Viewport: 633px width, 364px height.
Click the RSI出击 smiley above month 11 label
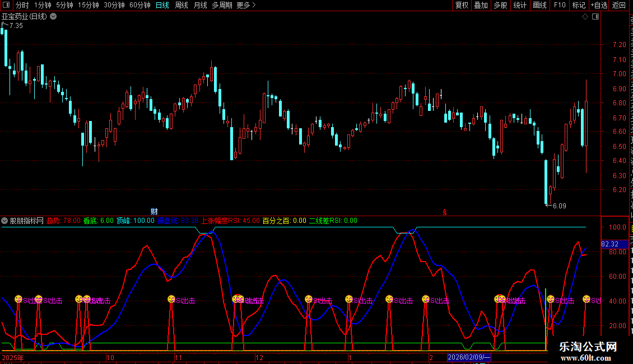[x=171, y=299]
